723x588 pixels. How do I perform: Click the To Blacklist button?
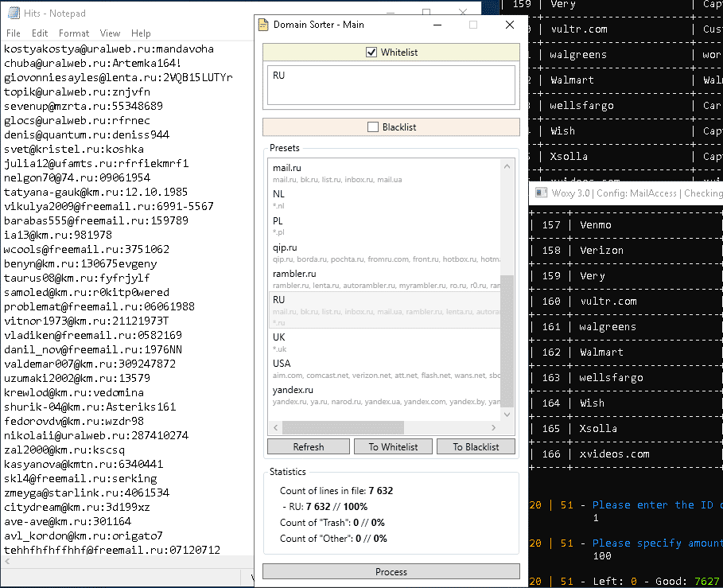[476, 446]
